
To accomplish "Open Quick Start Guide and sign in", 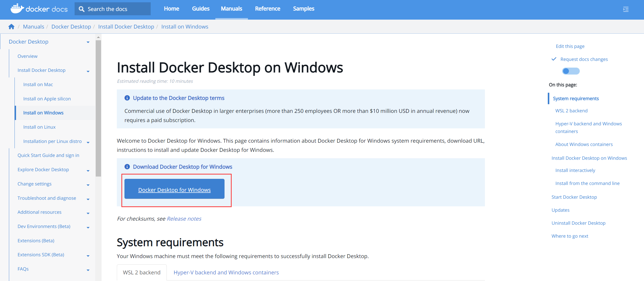I will [x=48, y=155].
